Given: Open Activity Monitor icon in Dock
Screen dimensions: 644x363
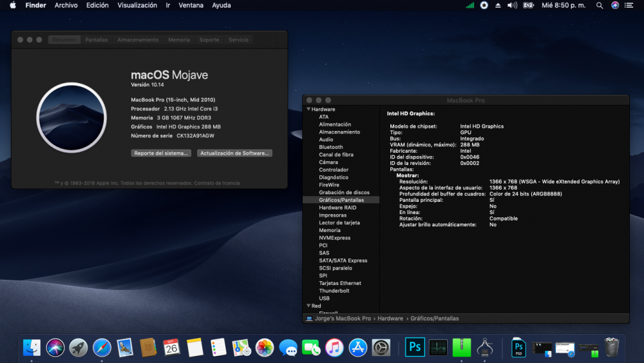Looking at the screenshot, I should (x=438, y=348).
